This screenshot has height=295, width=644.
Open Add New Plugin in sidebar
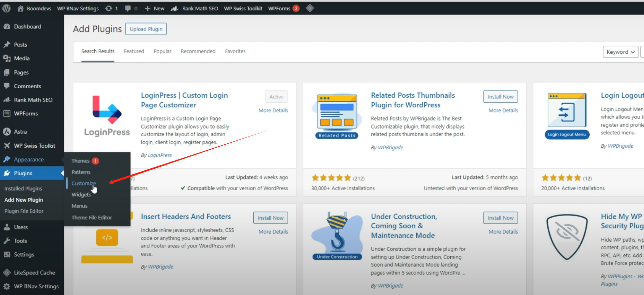click(23, 200)
